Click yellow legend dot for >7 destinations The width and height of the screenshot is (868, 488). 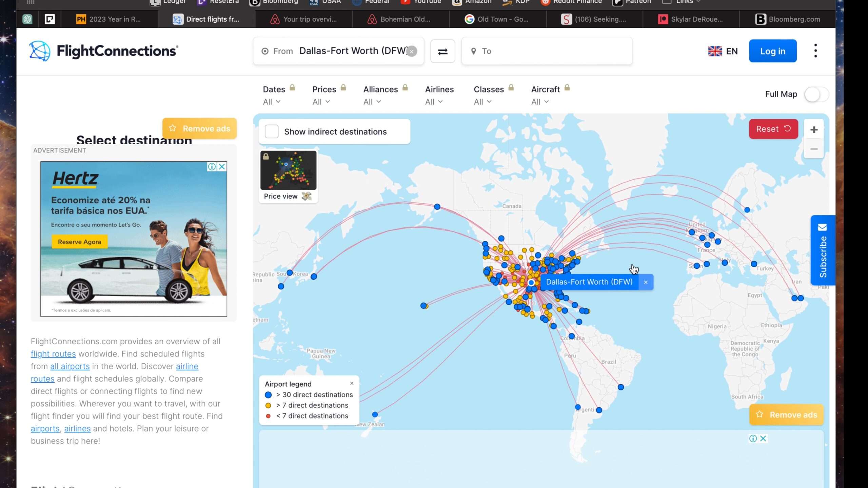tap(268, 405)
